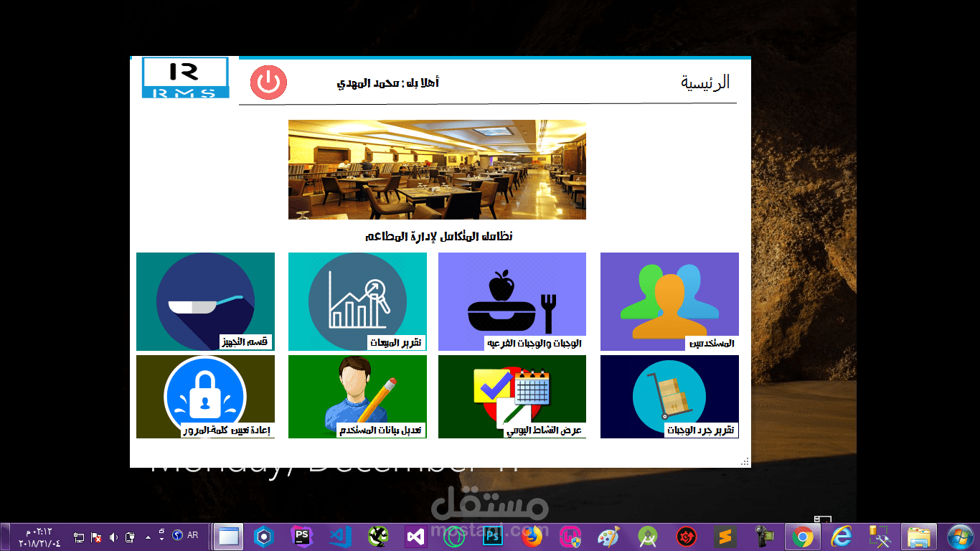Open the red gear icon in taskbar
The width and height of the screenshot is (980, 551).
pos(687,537)
